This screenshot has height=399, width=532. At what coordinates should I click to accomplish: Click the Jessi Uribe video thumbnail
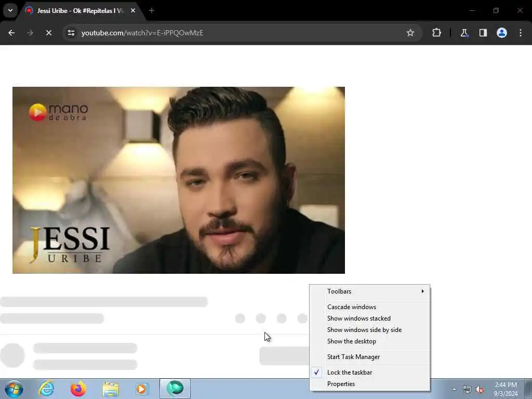click(x=179, y=180)
